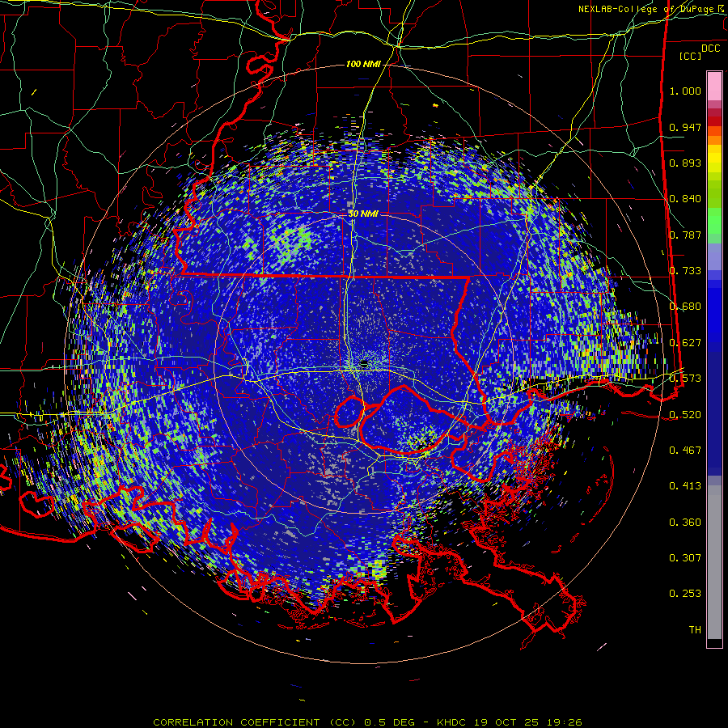Pick the red swatch beside 0.947

pyautogui.click(x=714, y=121)
